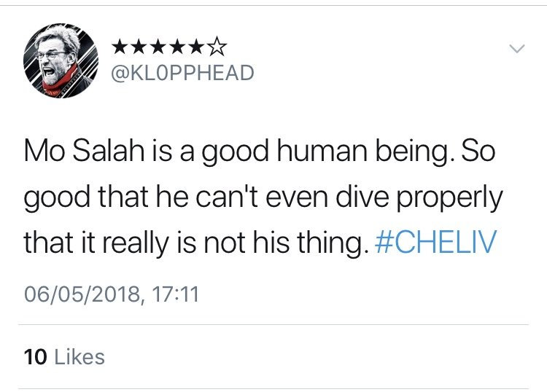Click the word Likes under the tweet
Image resolution: width=547 pixels, height=392 pixels.
[x=79, y=357]
